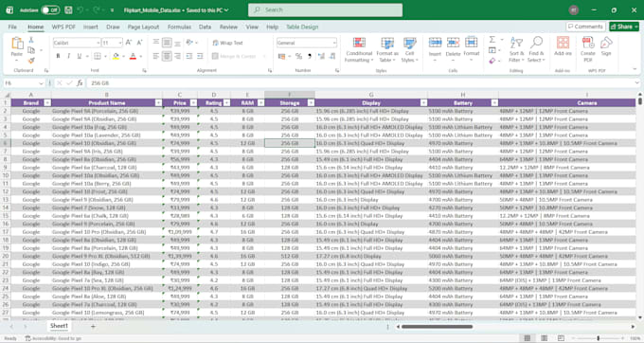644x343 pixels.
Task: Click the Conditional Formatting icon
Action: click(359, 44)
